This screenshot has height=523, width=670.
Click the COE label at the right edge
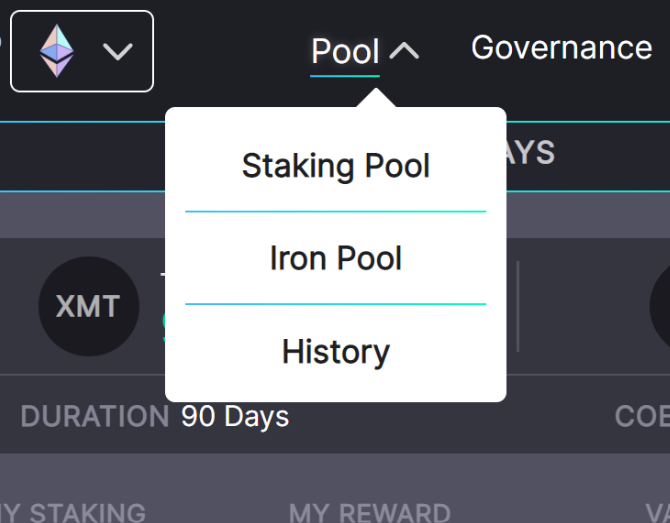(642, 416)
